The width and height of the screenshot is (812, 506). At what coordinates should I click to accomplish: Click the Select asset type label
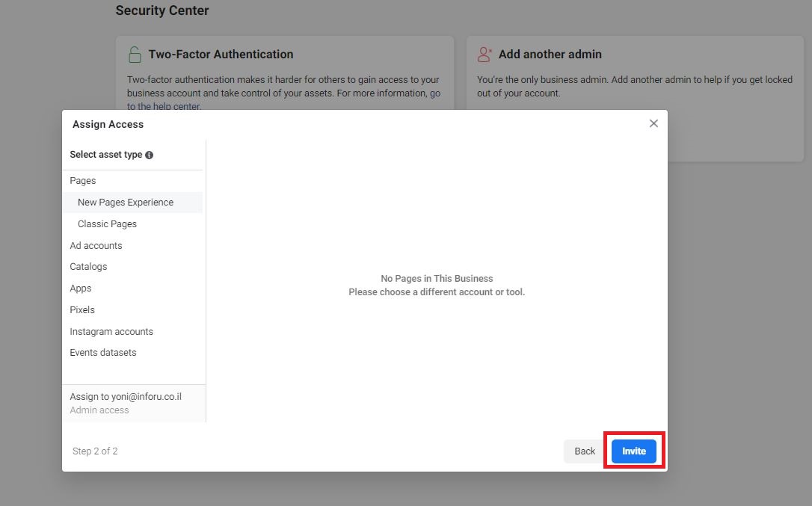[x=106, y=154]
